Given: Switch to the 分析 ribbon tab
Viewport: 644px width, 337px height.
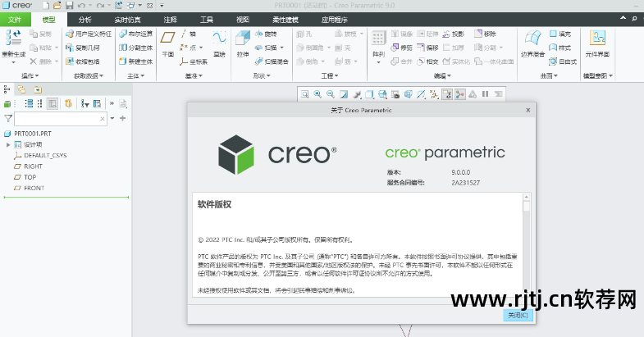Looking at the screenshot, I should point(85,20).
